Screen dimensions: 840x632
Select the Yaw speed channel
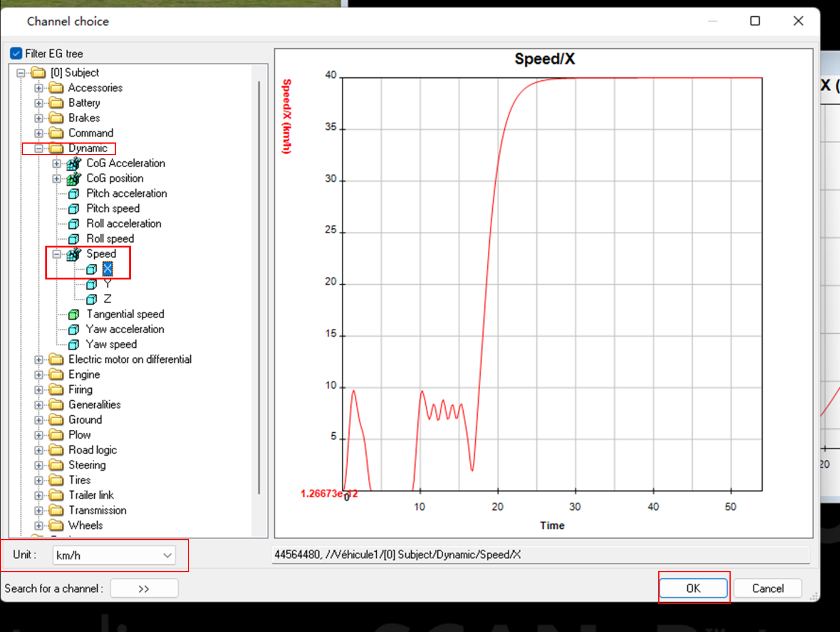tap(111, 344)
